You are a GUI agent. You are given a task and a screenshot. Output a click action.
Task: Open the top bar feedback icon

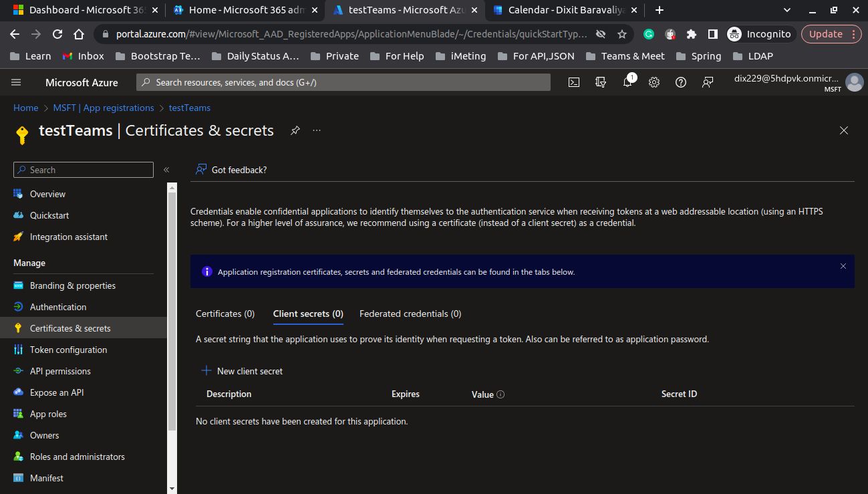point(708,82)
